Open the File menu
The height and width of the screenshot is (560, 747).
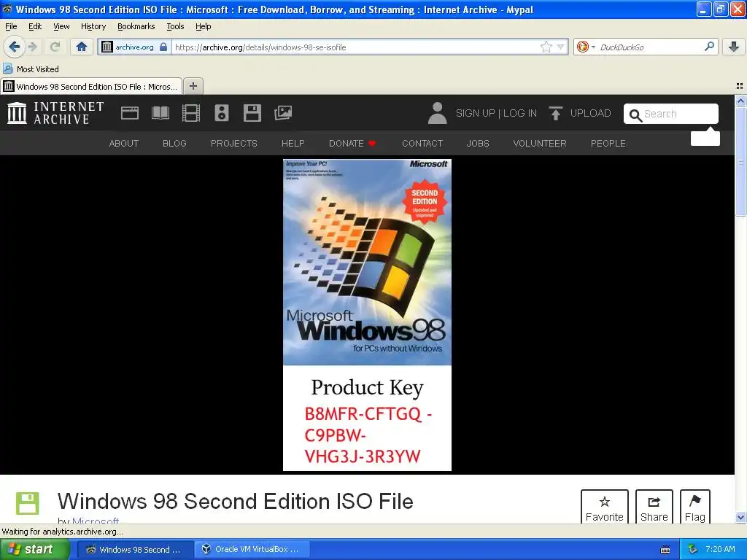11,26
